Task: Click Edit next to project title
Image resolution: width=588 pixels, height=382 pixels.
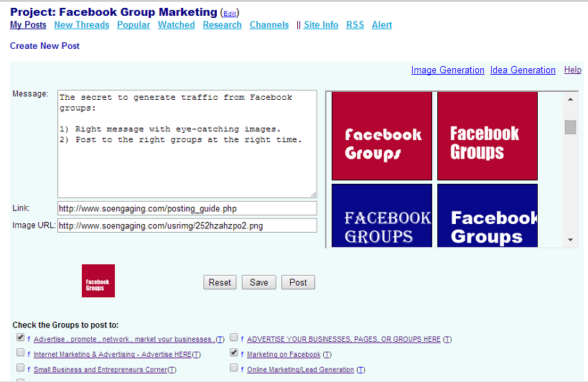Action: tap(230, 14)
